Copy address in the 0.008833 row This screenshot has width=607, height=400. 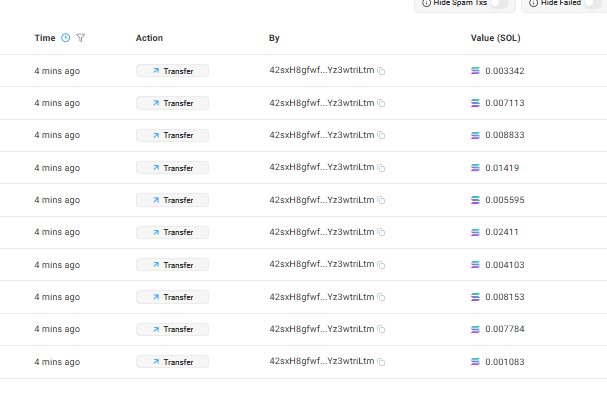coord(381,135)
